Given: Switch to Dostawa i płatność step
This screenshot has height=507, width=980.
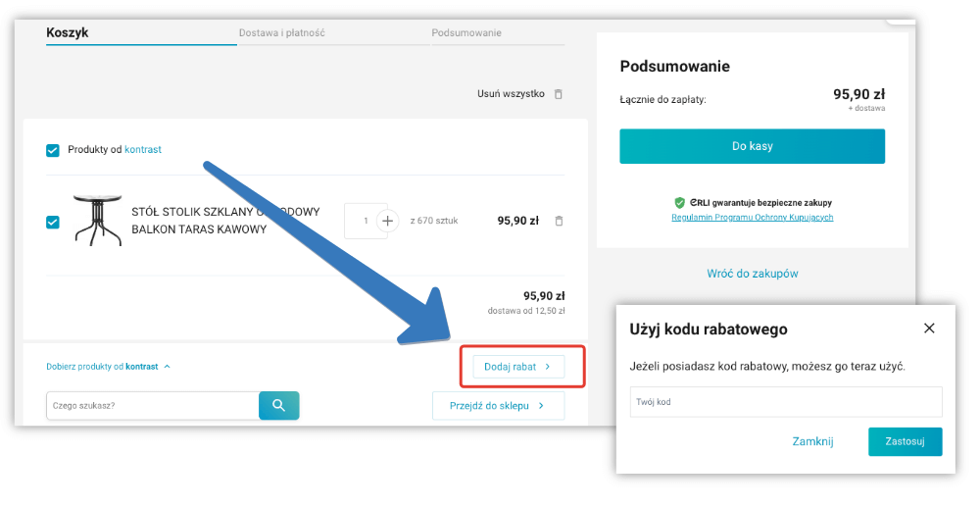Looking at the screenshot, I should [x=282, y=33].
